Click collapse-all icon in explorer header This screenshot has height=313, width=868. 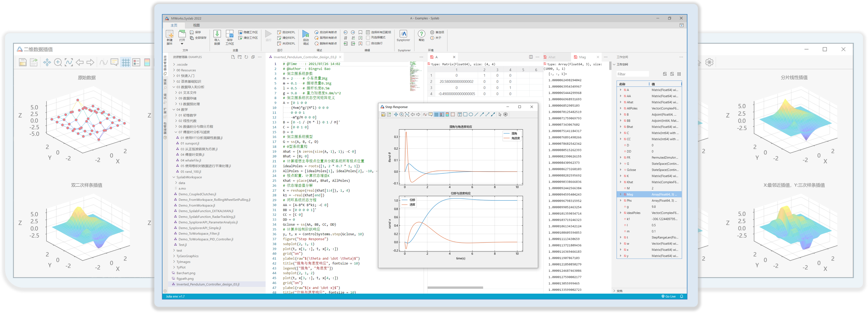click(x=253, y=57)
